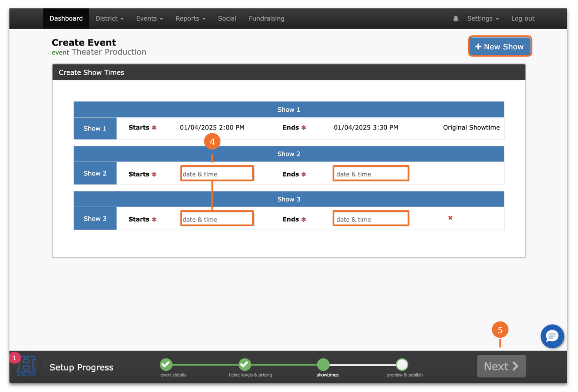
Task: Click the notification bell icon
Action: coord(455,19)
